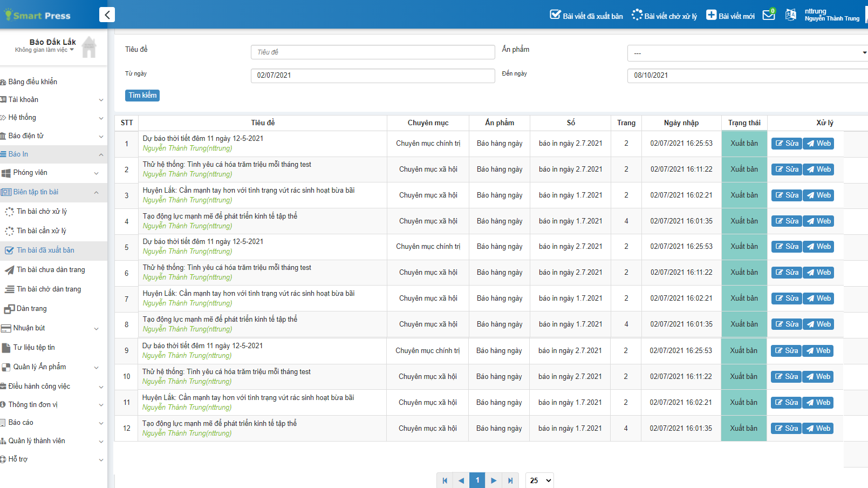Open Bài viết đã xuất bản in header
The width and height of the screenshot is (868, 488).
tap(586, 16)
